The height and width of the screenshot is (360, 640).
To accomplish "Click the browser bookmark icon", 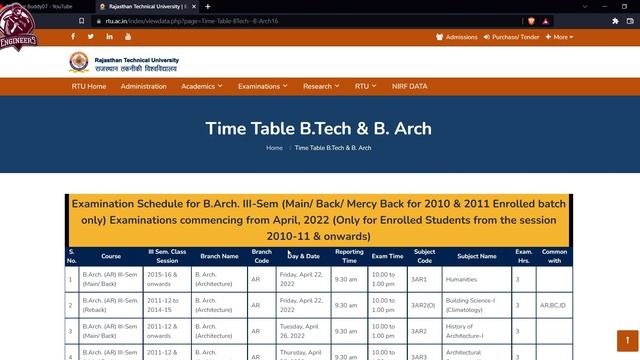I will click(x=82, y=21).
